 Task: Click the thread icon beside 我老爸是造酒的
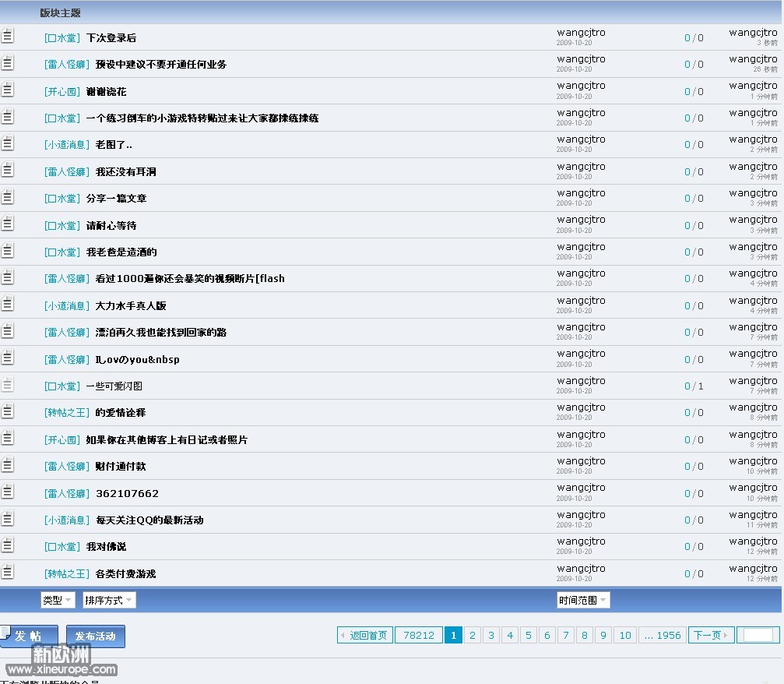(7, 250)
